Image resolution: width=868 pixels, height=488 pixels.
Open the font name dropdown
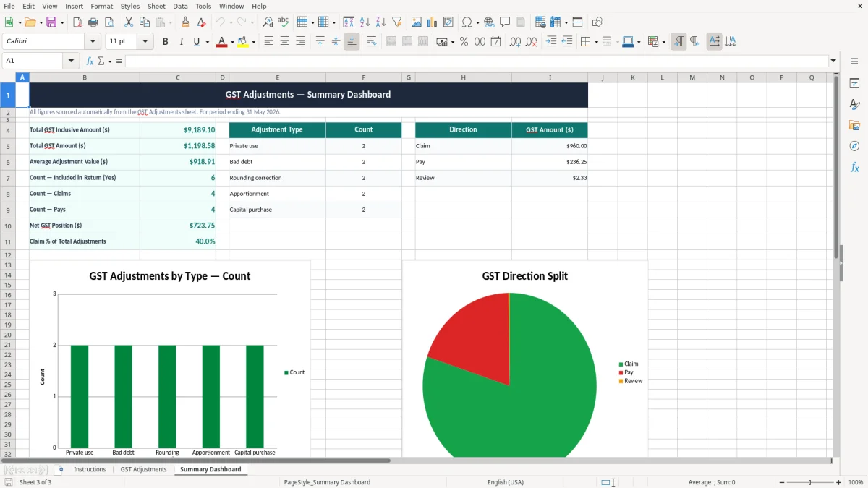point(92,42)
